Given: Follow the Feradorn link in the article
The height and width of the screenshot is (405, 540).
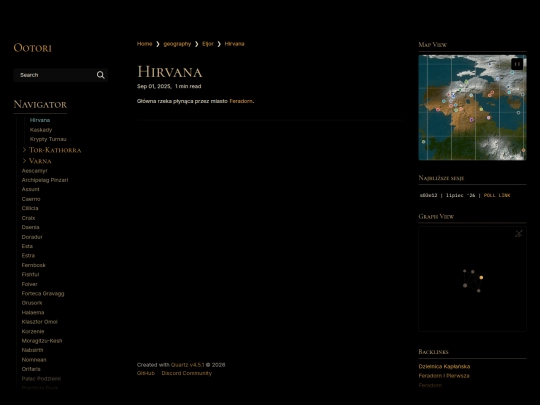Looking at the screenshot, I should coord(241,101).
